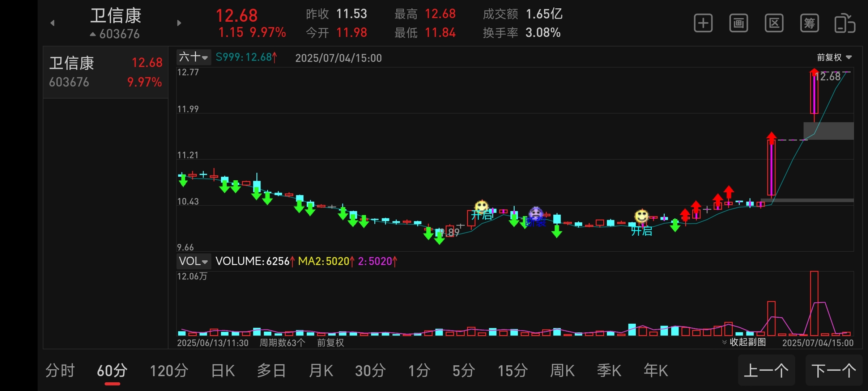Tap the 昨收 11.53 value
Viewport: 868px width, 391px height.
pyautogui.click(x=352, y=14)
